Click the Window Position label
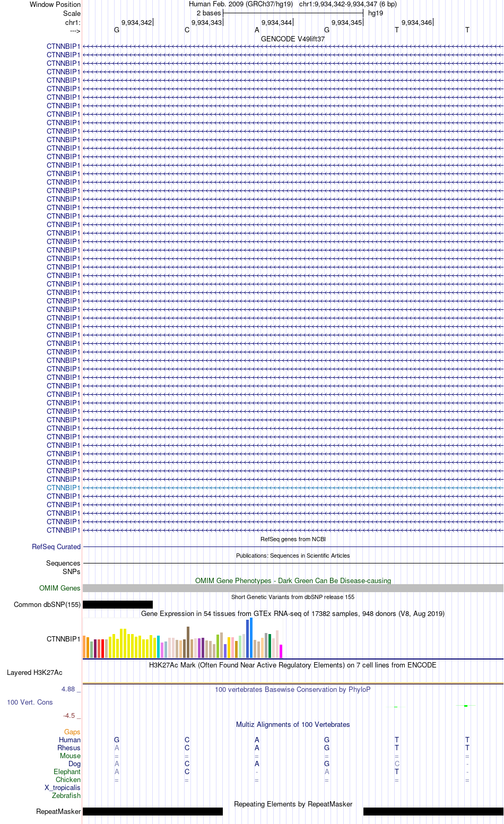Image resolution: width=504 pixels, height=824 pixels. [55, 4]
